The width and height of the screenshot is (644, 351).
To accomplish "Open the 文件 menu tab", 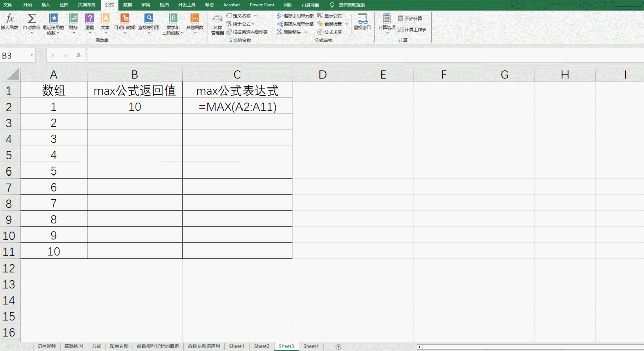I will (8, 5).
